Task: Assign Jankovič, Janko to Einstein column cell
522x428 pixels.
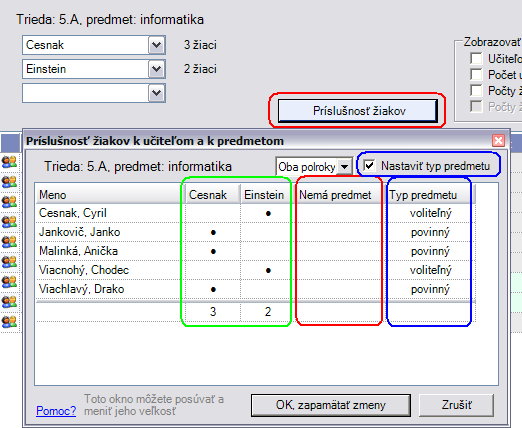Action: [x=268, y=232]
